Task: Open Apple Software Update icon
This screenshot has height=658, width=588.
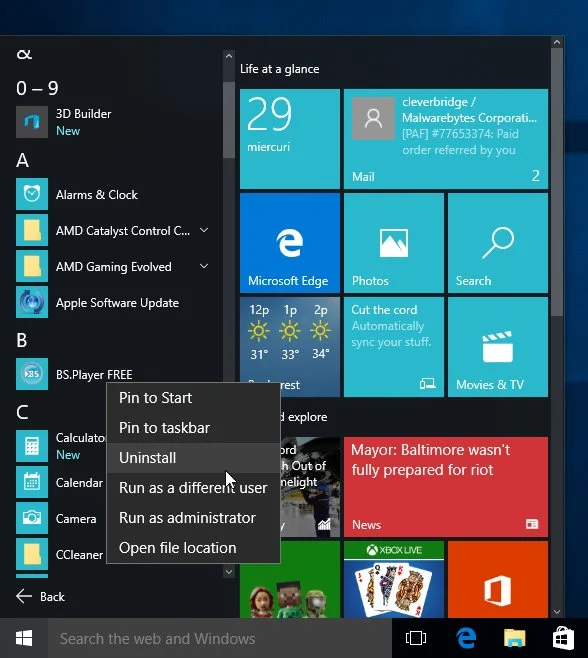Action: point(32,302)
